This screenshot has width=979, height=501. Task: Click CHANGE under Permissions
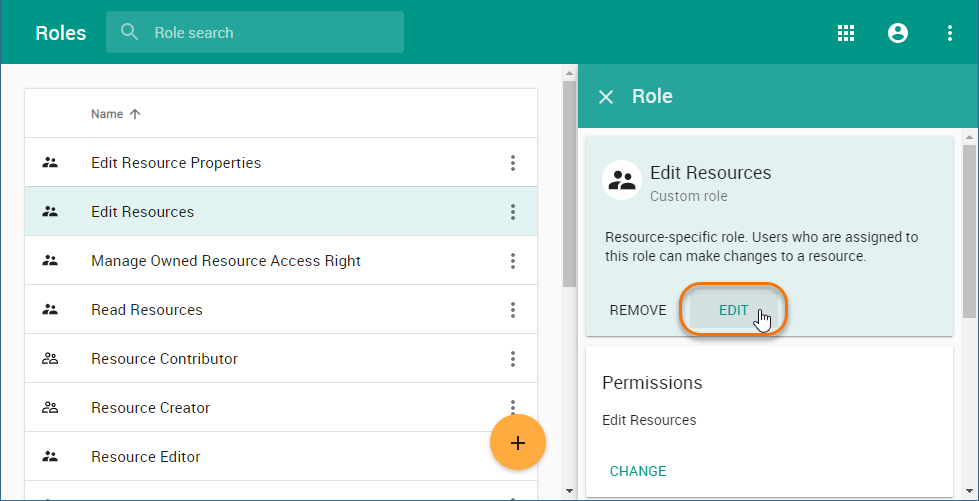(638, 471)
